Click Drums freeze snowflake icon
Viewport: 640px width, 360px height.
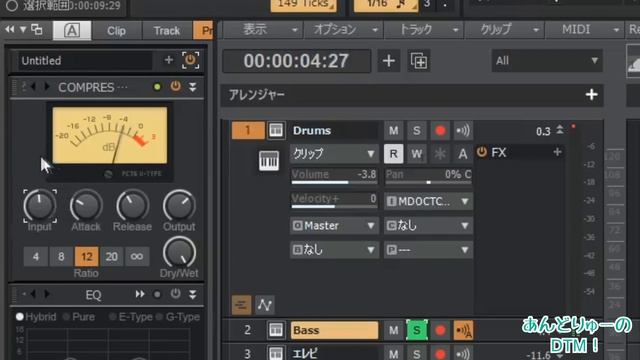pyautogui.click(x=440, y=154)
